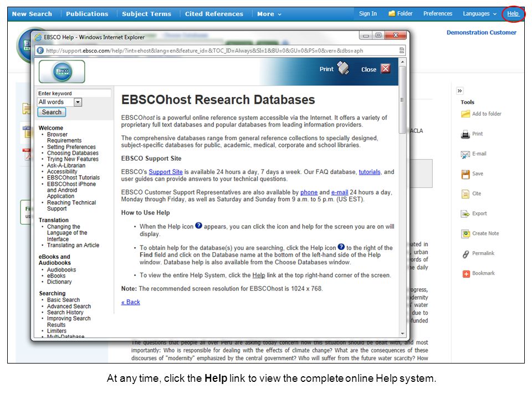Click the Demonstration Customer text
Image resolution: width=532 pixels, height=399 pixels.
tap(482, 33)
